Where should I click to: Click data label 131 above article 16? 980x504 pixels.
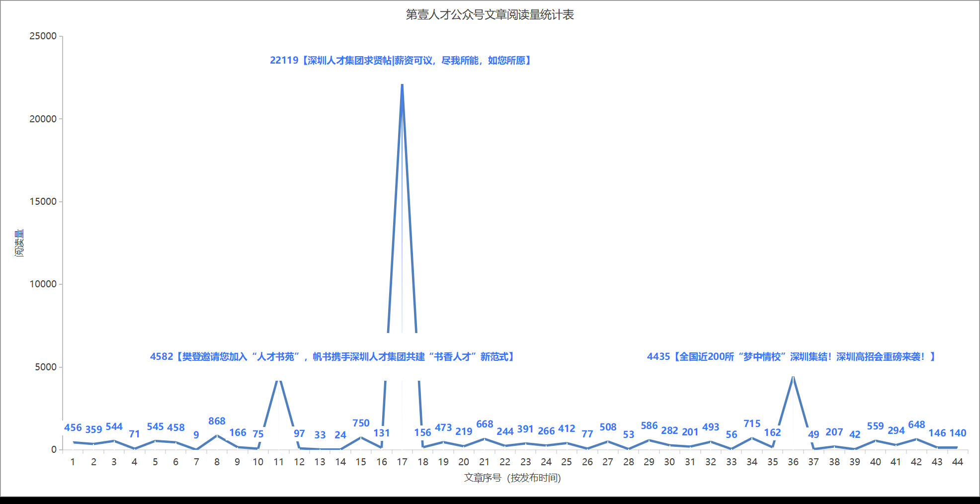coord(382,433)
